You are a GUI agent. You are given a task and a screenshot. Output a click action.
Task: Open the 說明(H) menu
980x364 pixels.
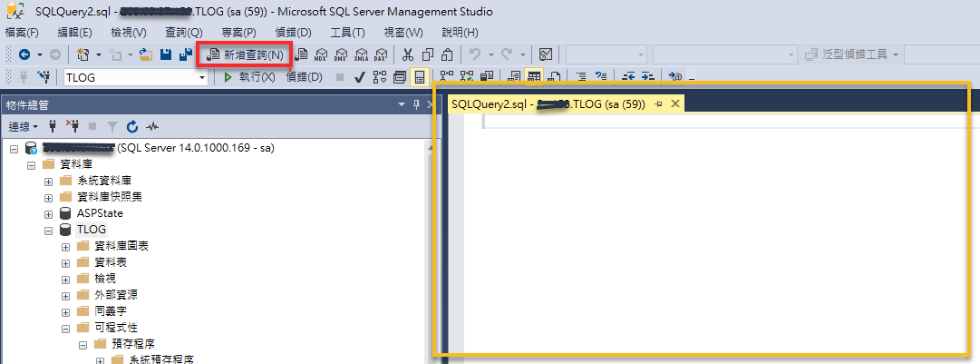[460, 33]
